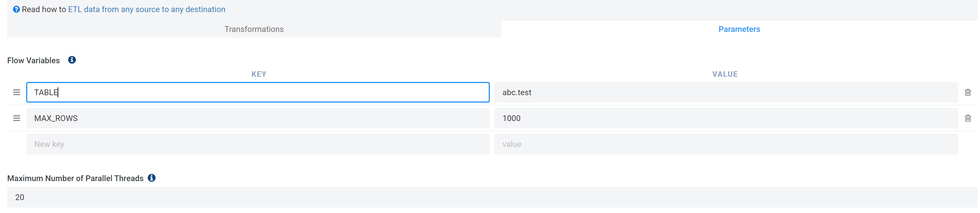Switch to the Transformations tab
The width and height of the screenshot is (980, 213).
(x=254, y=29)
